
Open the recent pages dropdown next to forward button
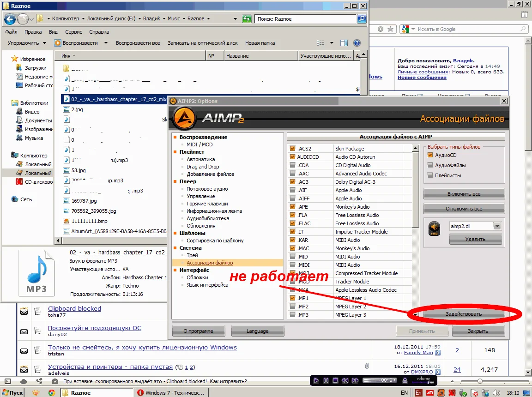(31, 19)
